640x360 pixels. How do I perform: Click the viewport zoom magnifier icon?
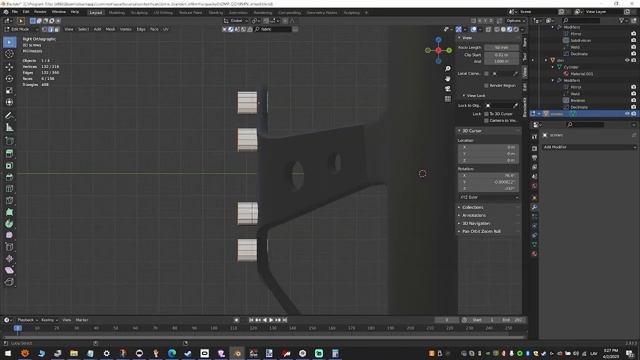click(x=448, y=69)
